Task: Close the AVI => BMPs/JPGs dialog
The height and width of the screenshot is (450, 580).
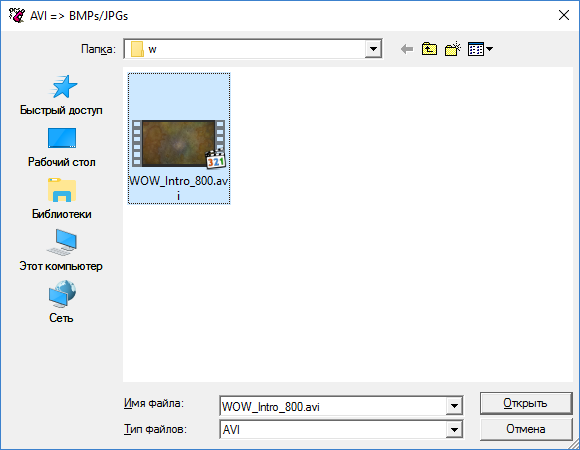Action: (564, 15)
